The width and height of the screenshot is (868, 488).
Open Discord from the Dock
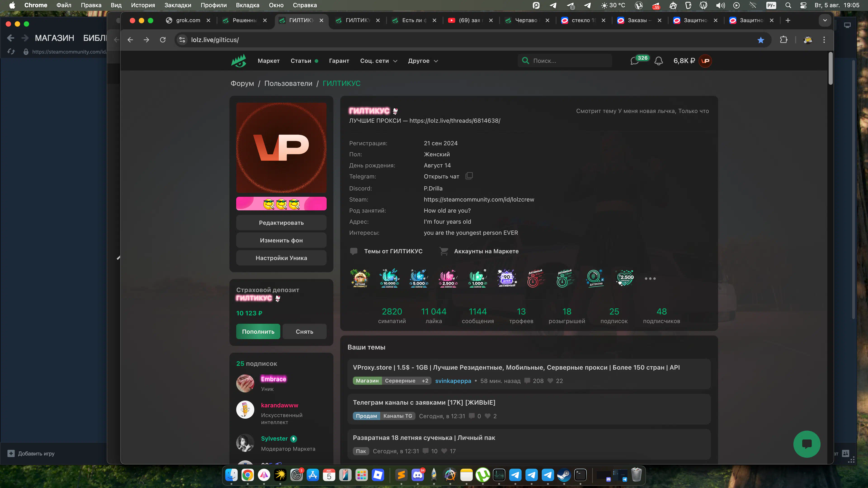point(418,475)
